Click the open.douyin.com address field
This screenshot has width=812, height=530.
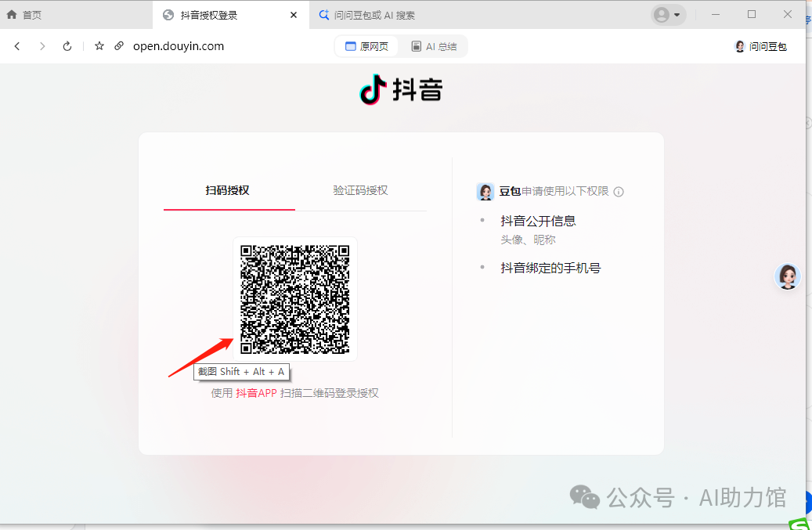(x=179, y=46)
